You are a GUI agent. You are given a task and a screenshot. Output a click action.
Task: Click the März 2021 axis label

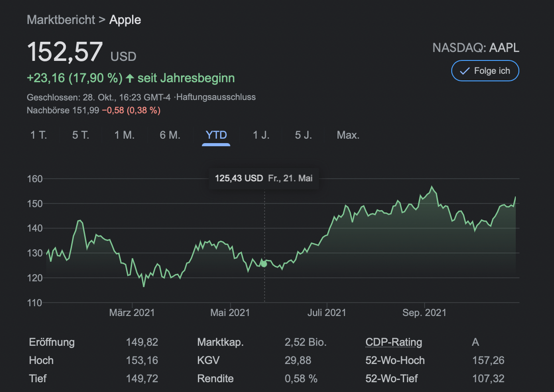point(132,313)
